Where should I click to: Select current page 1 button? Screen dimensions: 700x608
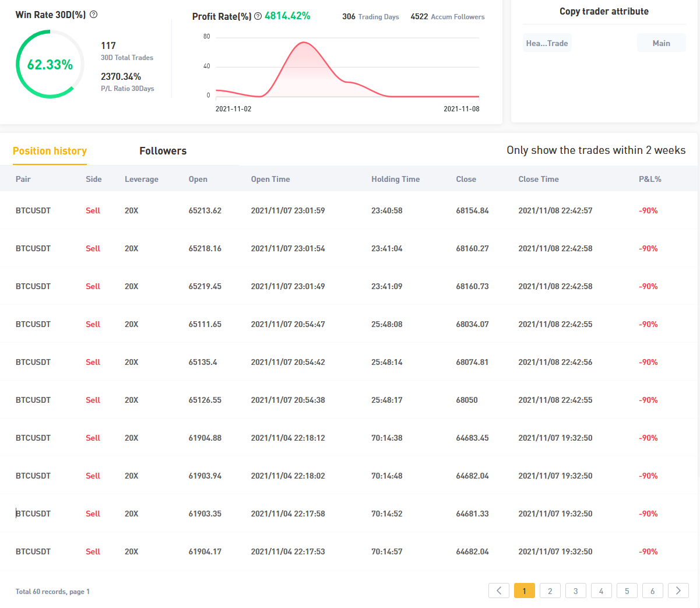pos(525,591)
